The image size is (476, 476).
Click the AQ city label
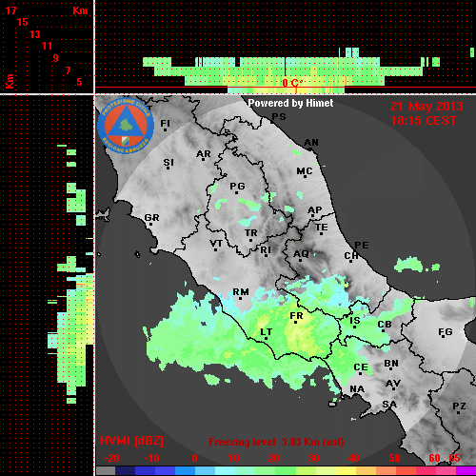tap(301, 254)
